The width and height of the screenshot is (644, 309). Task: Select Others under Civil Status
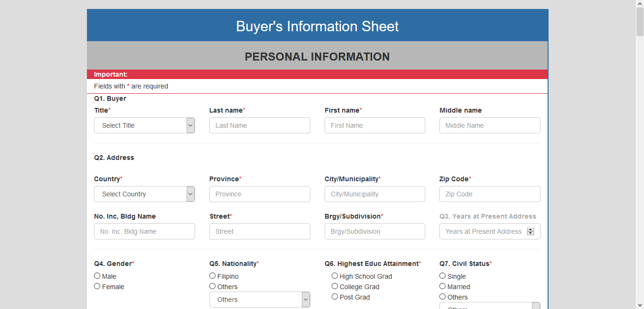[x=442, y=296]
